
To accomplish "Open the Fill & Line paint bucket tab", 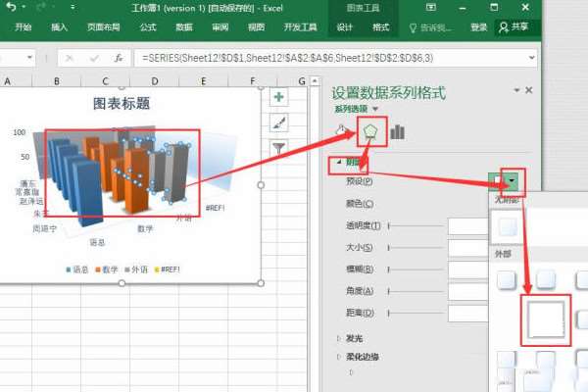I will pyautogui.click(x=342, y=130).
